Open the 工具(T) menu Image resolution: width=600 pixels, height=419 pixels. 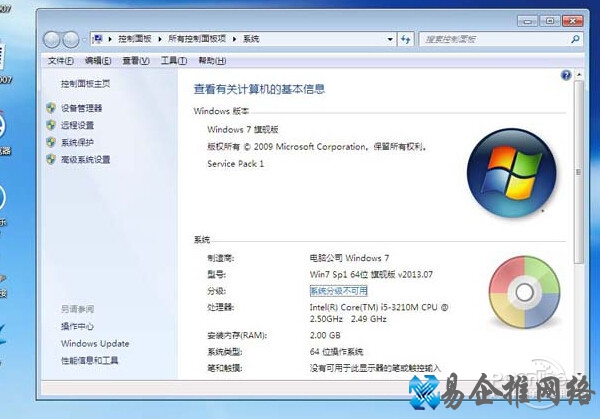click(x=174, y=61)
